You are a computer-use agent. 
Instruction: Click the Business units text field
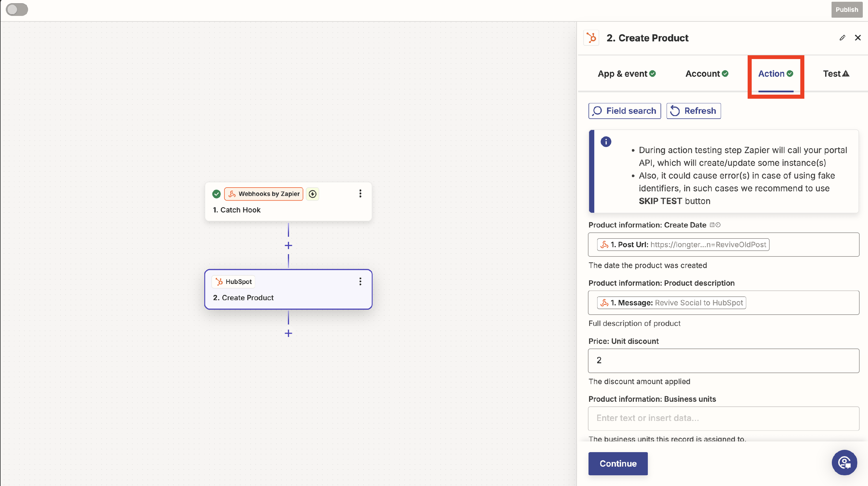pyautogui.click(x=723, y=418)
